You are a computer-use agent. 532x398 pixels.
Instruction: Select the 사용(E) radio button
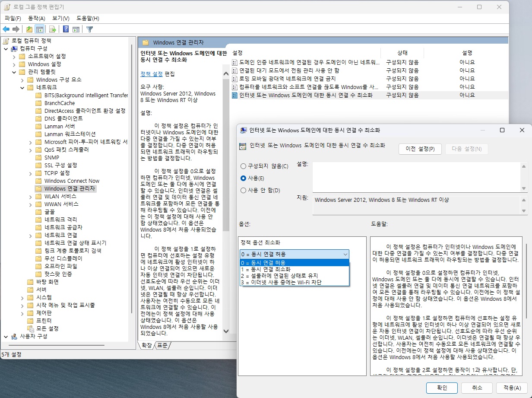click(x=244, y=178)
